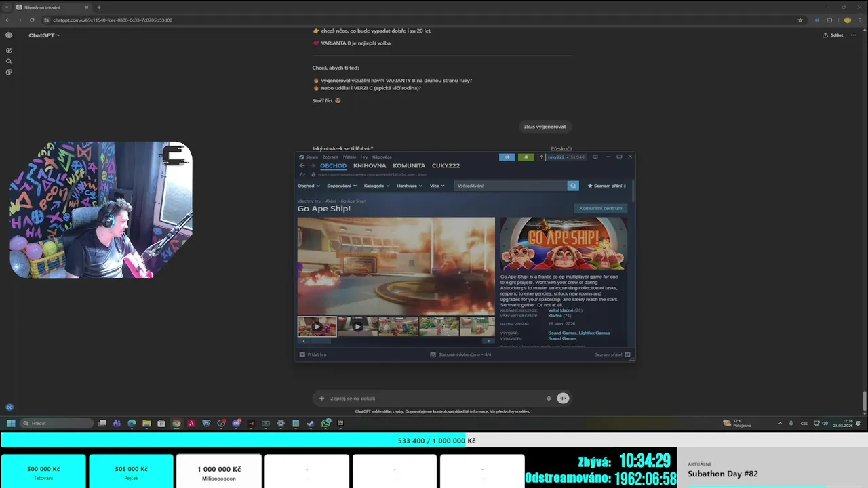This screenshot has height=488, width=868.
Task: Open the ChatGPT account avatar
Action: point(9,407)
